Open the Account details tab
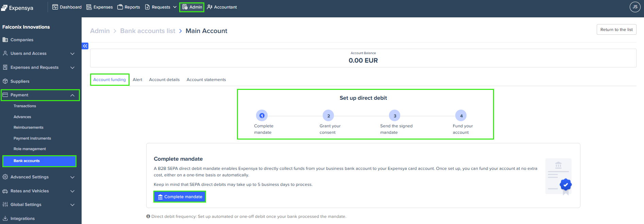The image size is (644, 224). pyautogui.click(x=164, y=79)
